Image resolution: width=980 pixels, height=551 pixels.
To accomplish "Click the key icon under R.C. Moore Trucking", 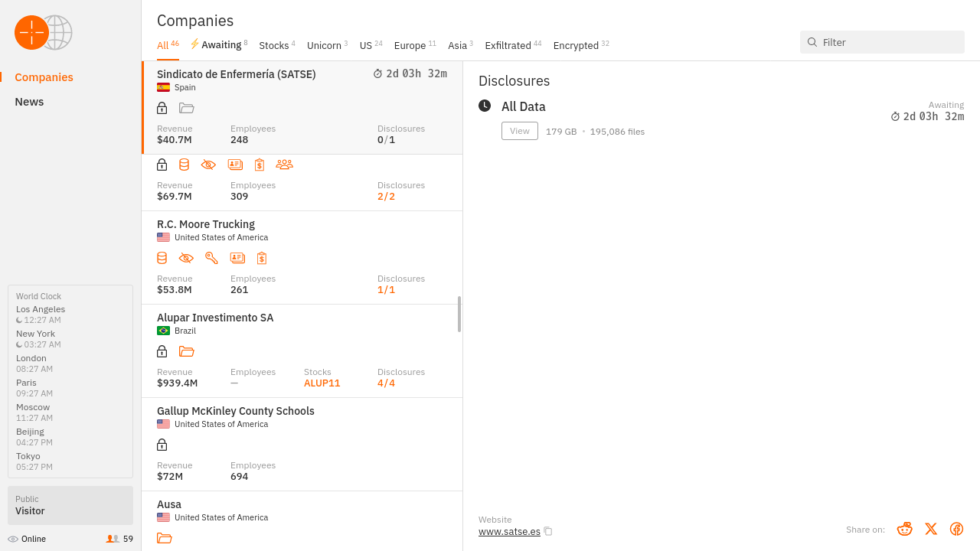I will coord(211,258).
